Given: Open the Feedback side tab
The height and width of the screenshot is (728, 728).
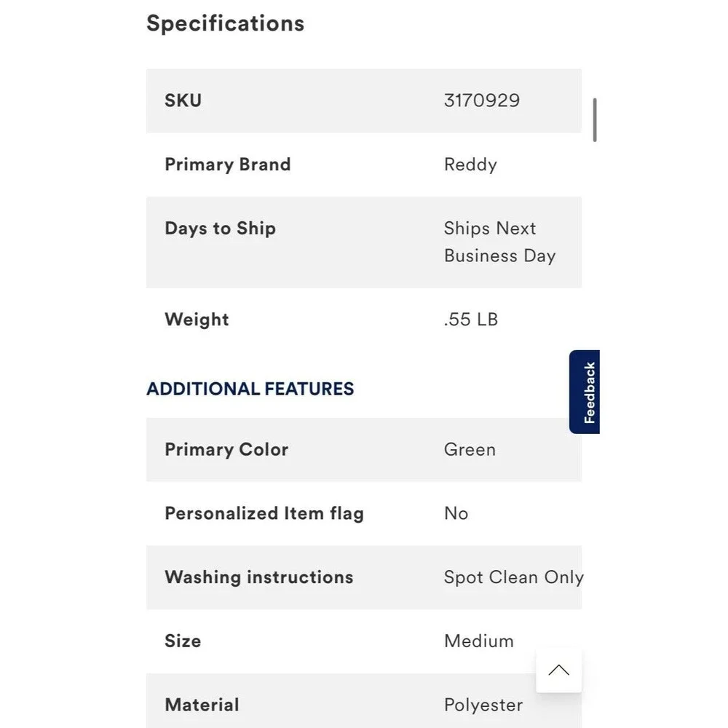Looking at the screenshot, I should click(x=585, y=392).
